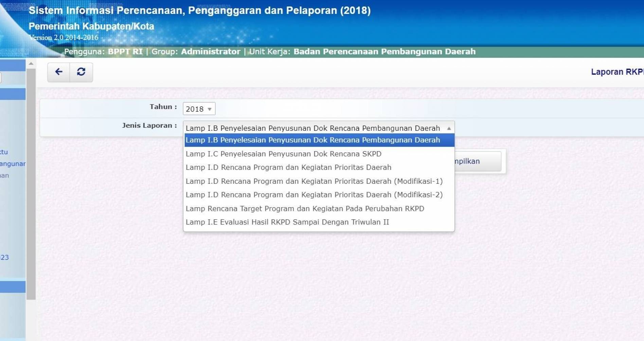The width and height of the screenshot is (644, 341).
Task: Select "Lamp I.D Rencana Program dan Kegiatan Prioritas Daerah"
Action: [x=288, y=167]
